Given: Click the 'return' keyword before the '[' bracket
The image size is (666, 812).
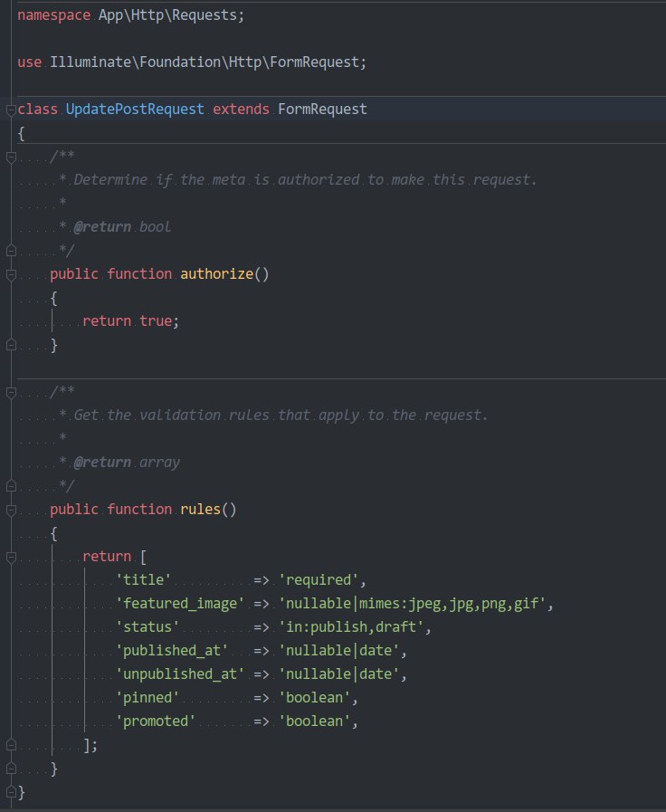Looking at the screenshot, I should (107, 557).
